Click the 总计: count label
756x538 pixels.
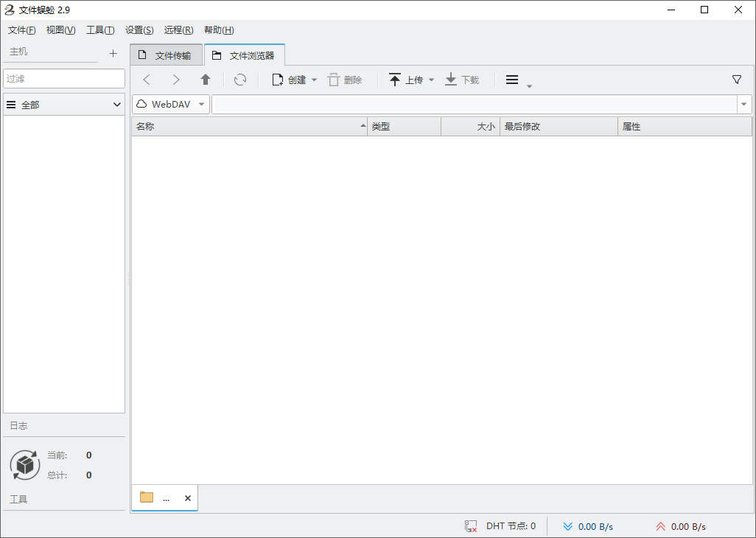pyautogui.click(x=57, y=475)
